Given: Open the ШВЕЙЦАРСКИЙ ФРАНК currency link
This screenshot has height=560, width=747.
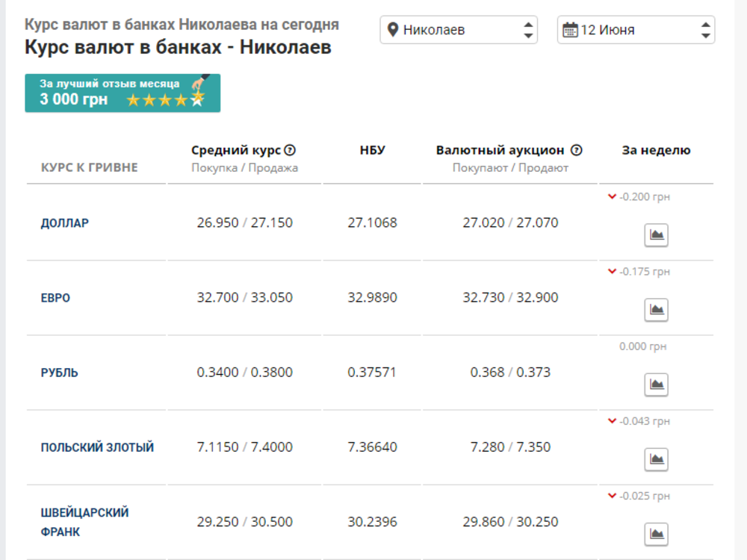Looking at the screenshot, I should [x=84, y=522].
